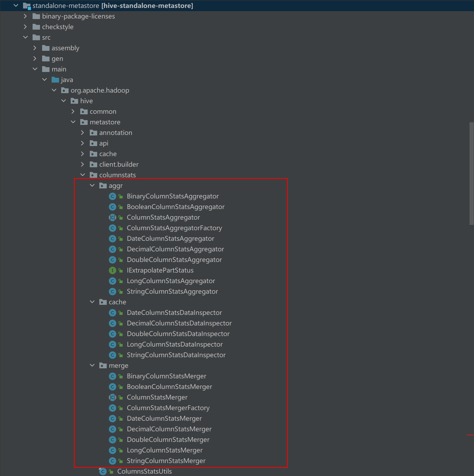Viewport: 474px width, 476px height.
Task: Select the common package row
Action: [x=237, y=112]
